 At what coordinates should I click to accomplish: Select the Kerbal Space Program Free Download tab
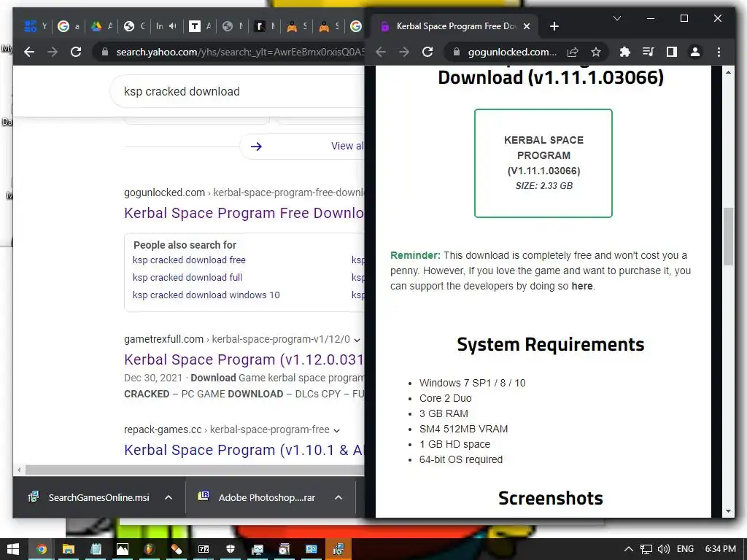456,26
